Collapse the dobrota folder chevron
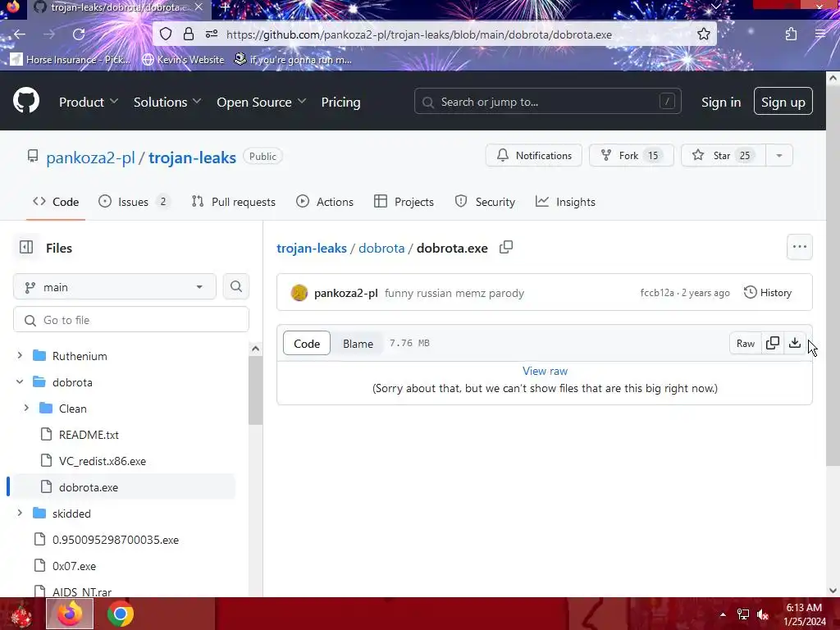This screenshot has height=630, width=840. coord(20,381)
